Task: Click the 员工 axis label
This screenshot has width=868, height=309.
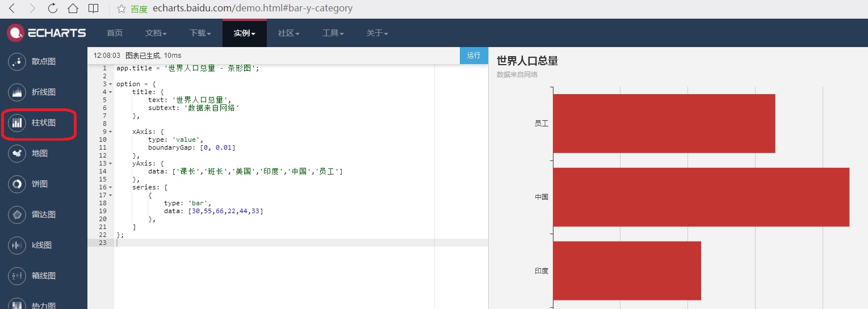Action: (542, 123)
